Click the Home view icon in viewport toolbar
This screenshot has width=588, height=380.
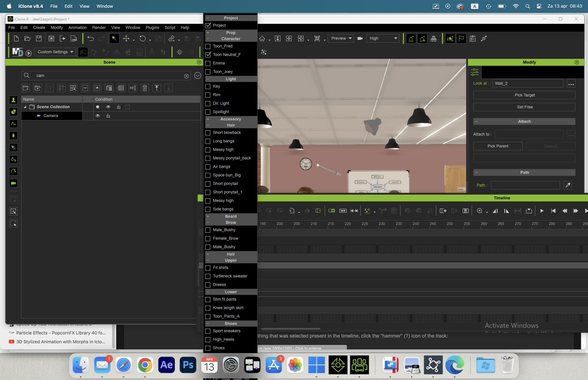[262, 38]
